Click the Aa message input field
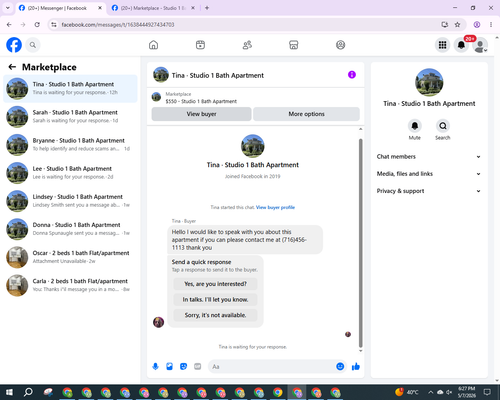Image resolution: width=500 pixels, height=400 pixels. [272, 367]
